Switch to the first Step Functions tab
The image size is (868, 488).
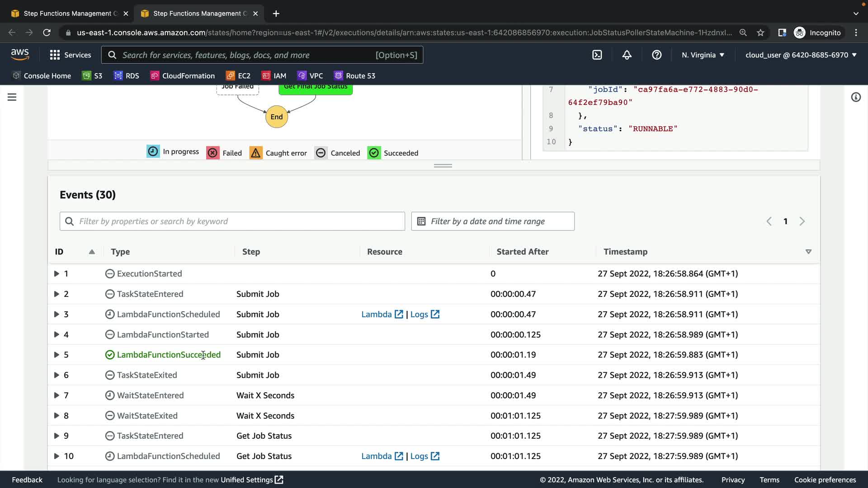tap(68, 14)
